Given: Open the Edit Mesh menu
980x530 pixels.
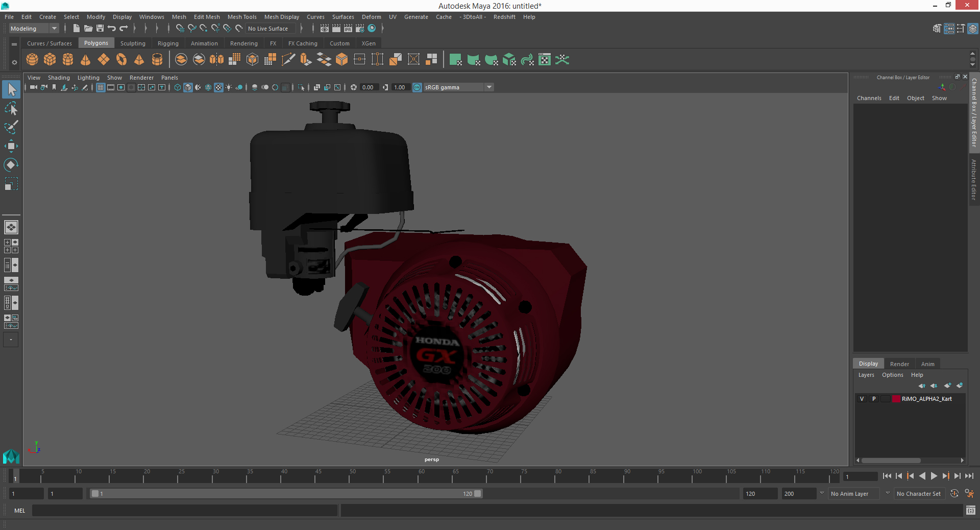Looking at the screenshot, I should [207, 17].
